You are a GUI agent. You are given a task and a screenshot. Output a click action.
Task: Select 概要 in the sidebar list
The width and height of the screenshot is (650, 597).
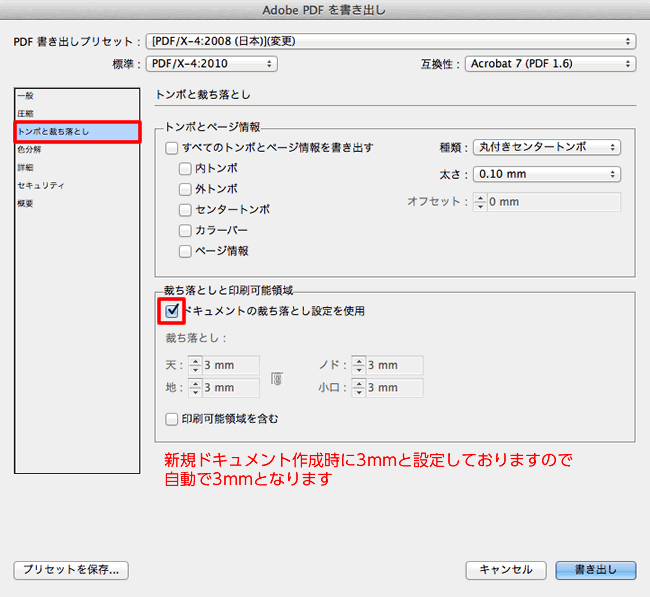[77, 204]
